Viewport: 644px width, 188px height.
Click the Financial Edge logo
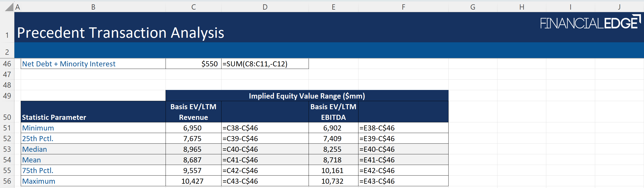click(590, 23)
